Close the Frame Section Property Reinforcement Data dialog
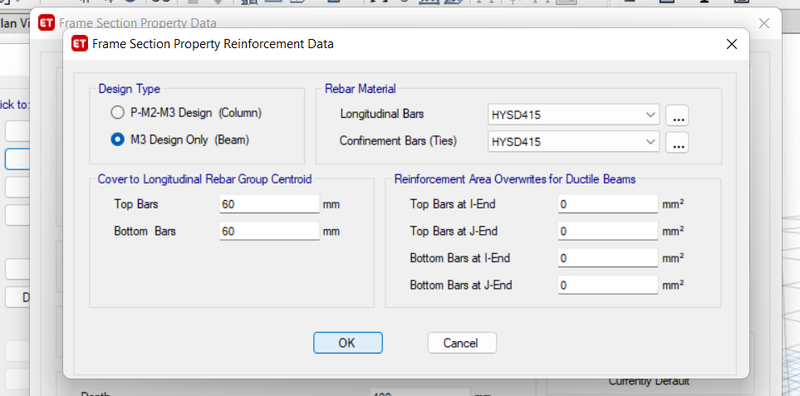 point(732,44)
